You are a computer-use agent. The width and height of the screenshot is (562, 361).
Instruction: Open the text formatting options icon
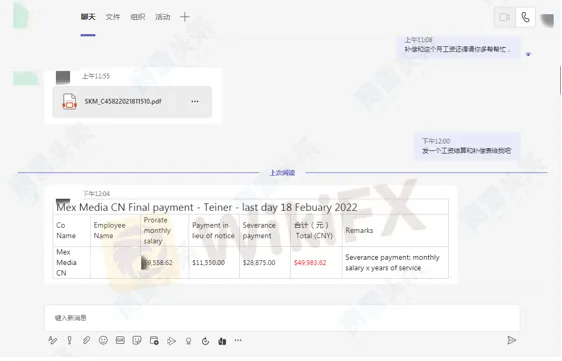[x=52, y=340]
